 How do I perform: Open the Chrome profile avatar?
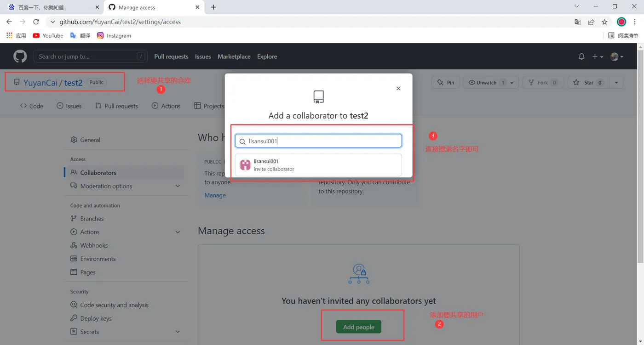[621, 22]
